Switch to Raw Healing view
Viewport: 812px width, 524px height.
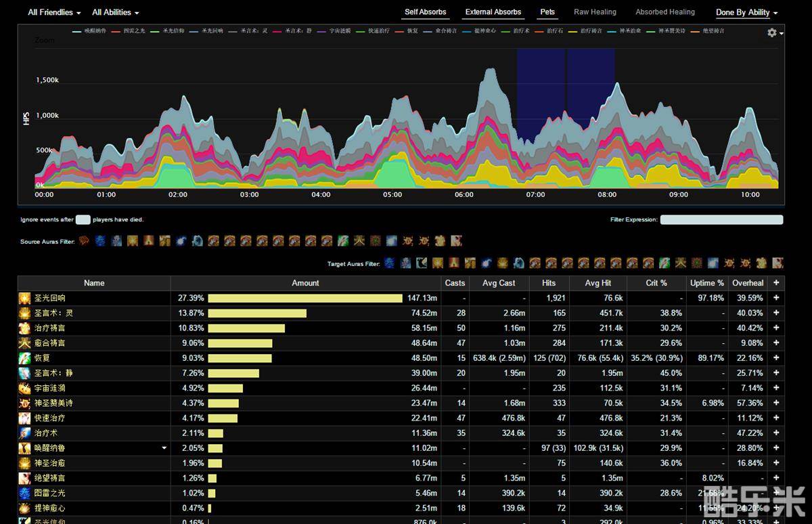pyautogui.click(x=595, y=12)
